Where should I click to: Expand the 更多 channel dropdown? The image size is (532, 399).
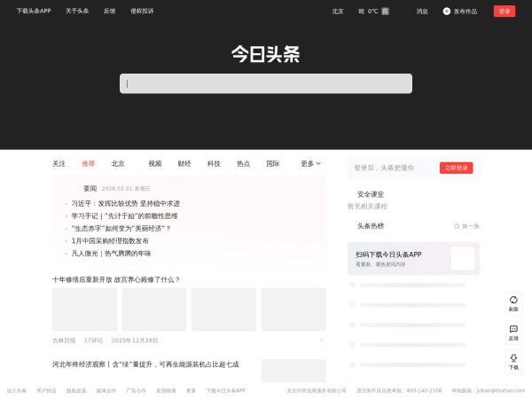pyautogui.click(x=310, y=163)
